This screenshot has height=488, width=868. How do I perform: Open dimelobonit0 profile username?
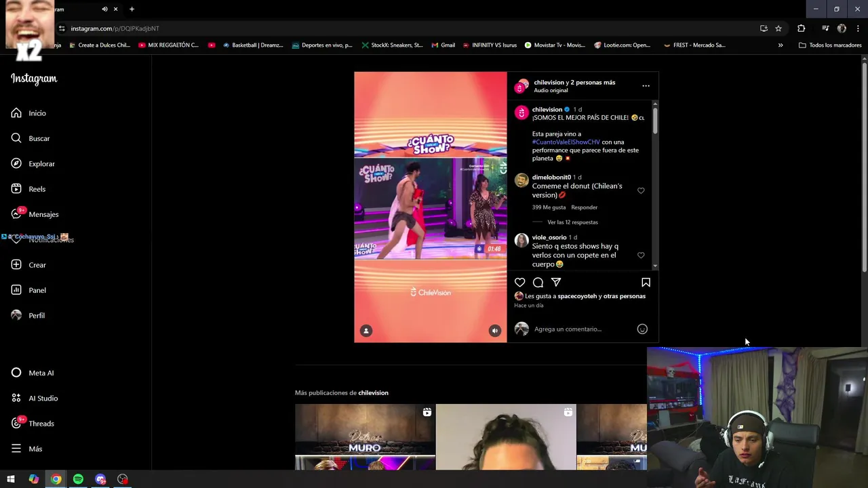[551, 178]
